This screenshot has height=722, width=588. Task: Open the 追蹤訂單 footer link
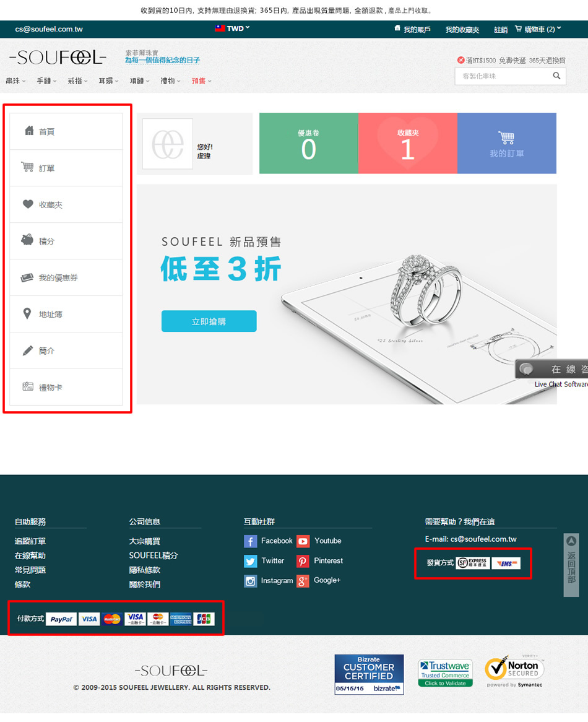pyautogui.click(x=30, y=541)
